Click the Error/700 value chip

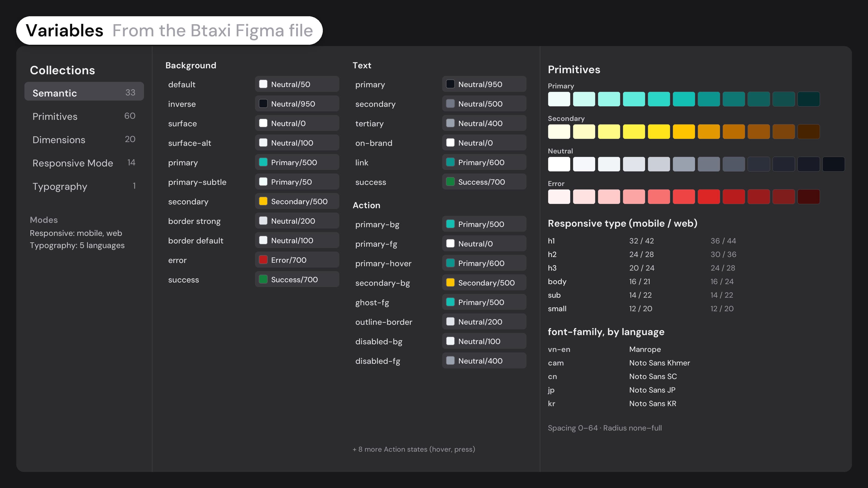click(297, 260)
